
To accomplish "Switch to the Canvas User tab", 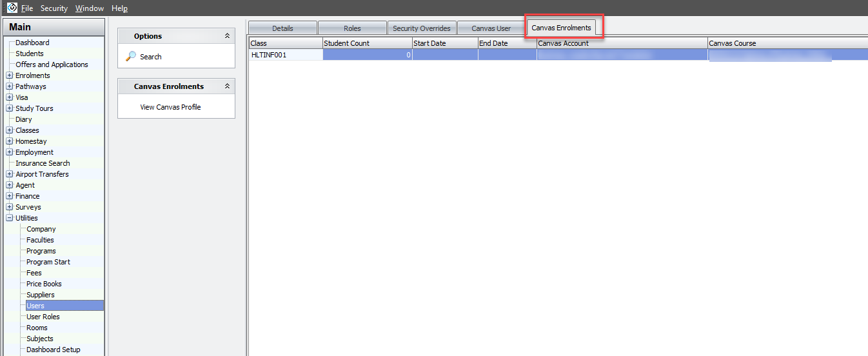I will coord(491,28).
